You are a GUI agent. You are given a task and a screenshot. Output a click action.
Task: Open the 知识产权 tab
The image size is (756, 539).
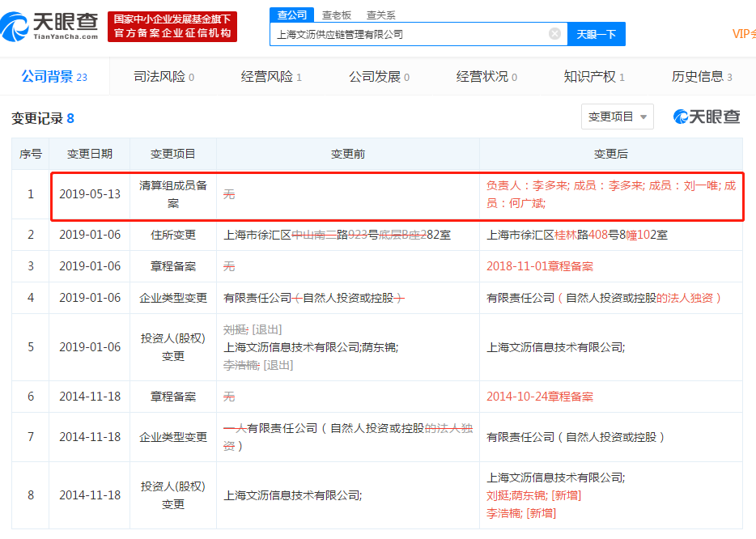click(x=594, y=77)
